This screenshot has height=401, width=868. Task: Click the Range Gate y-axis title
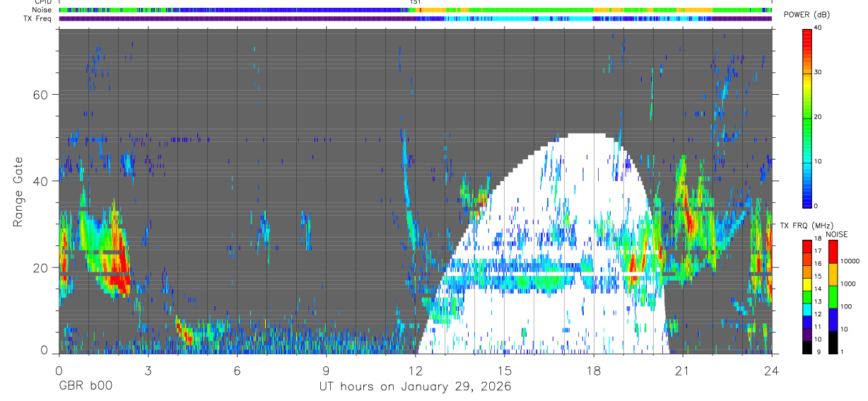17,192
